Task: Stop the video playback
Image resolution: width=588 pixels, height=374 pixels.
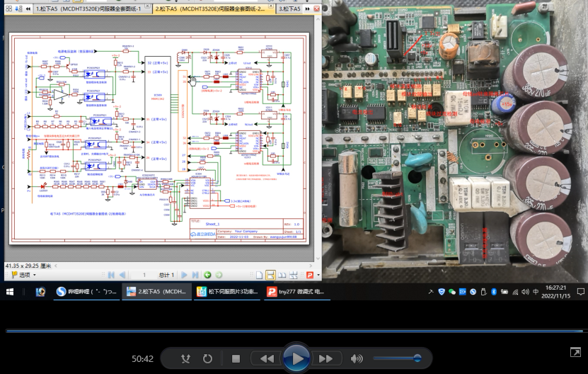Action: point(236,358)
